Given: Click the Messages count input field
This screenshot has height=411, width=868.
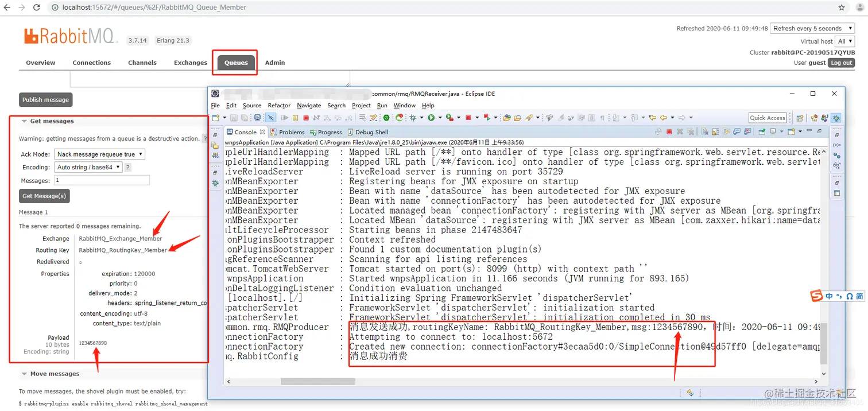Looking at the screenshot, I should click(102, 181).
